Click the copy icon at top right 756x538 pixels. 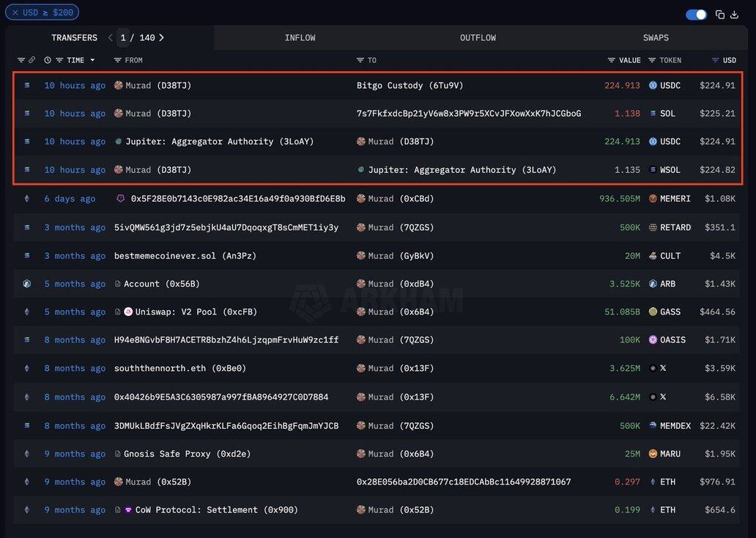pyautogui.click(x=720, y=15)
